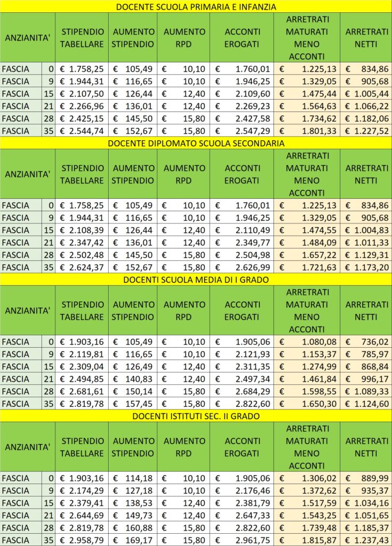The height and width of the screenshot is (546, 392).
Task: Select the advances paid cell 2.647,33
Action: [242, 516]
